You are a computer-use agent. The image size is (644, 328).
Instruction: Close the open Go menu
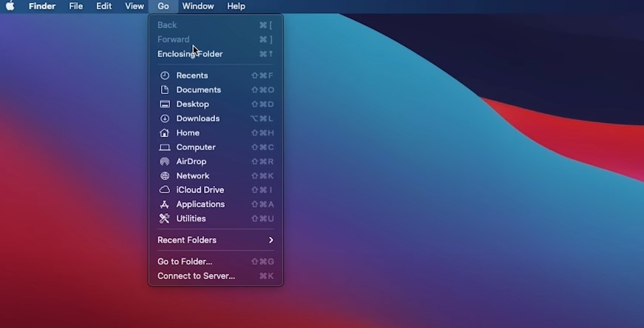click(163, 6)
